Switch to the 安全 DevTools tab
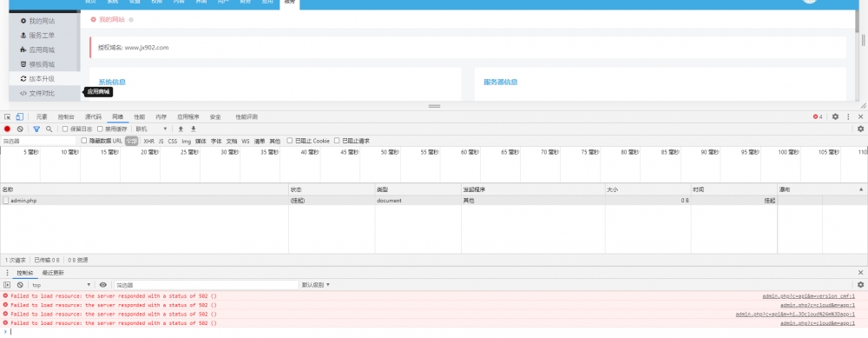The height and width of the screenshot is (338, 868). click(215, 117)
